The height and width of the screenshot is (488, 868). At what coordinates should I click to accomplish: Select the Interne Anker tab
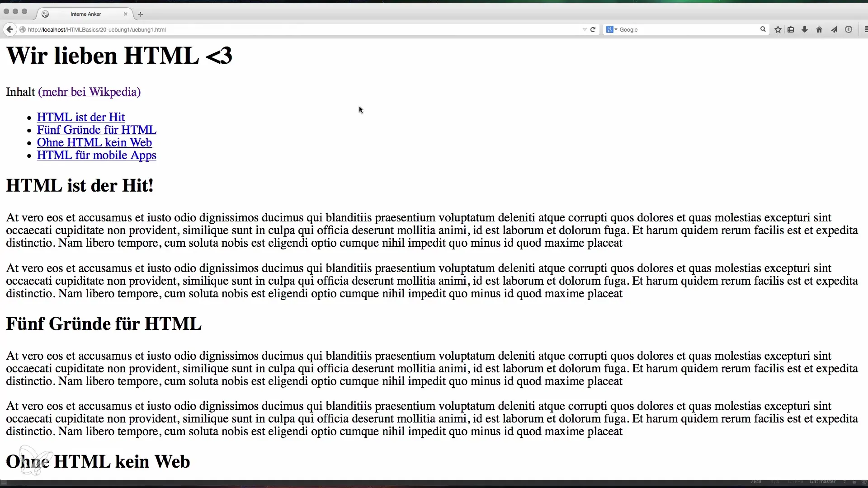(x=85, y=14)
